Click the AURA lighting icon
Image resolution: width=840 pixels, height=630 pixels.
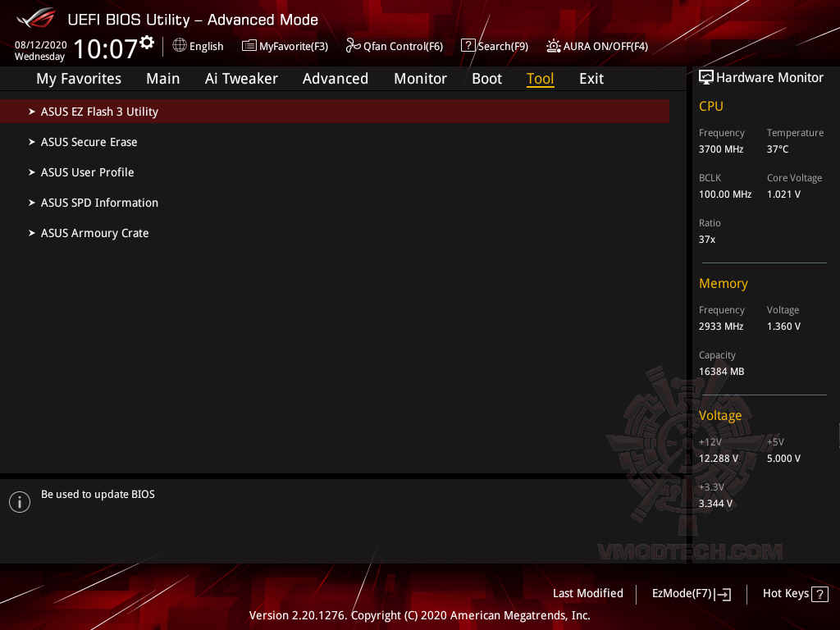(554, 46)
